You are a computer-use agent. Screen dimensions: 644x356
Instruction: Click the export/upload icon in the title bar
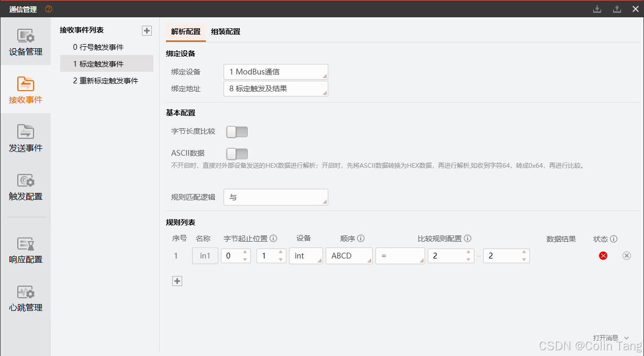pyautogui.click(x=616, y=9)
